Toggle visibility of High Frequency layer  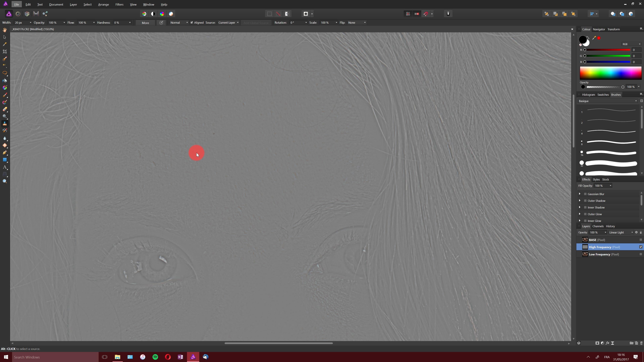tap(640, 247)
